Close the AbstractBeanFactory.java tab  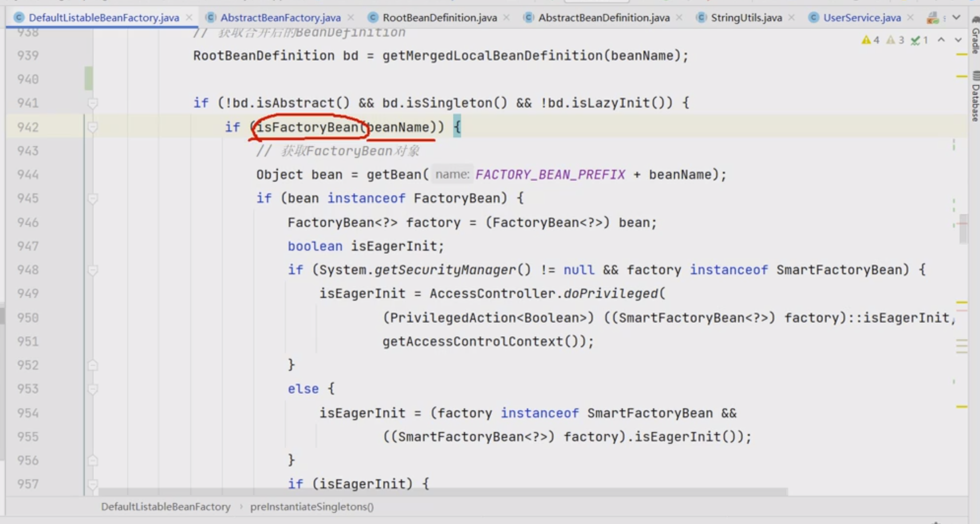coord(351,18)
